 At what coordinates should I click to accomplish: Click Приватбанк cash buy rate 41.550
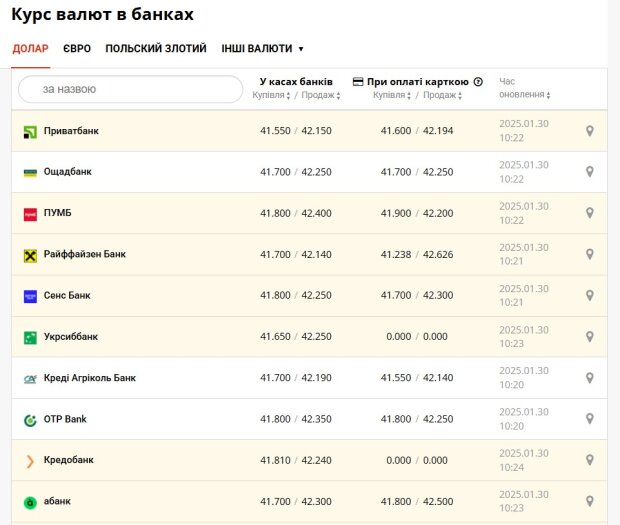(x=275, y=131)
